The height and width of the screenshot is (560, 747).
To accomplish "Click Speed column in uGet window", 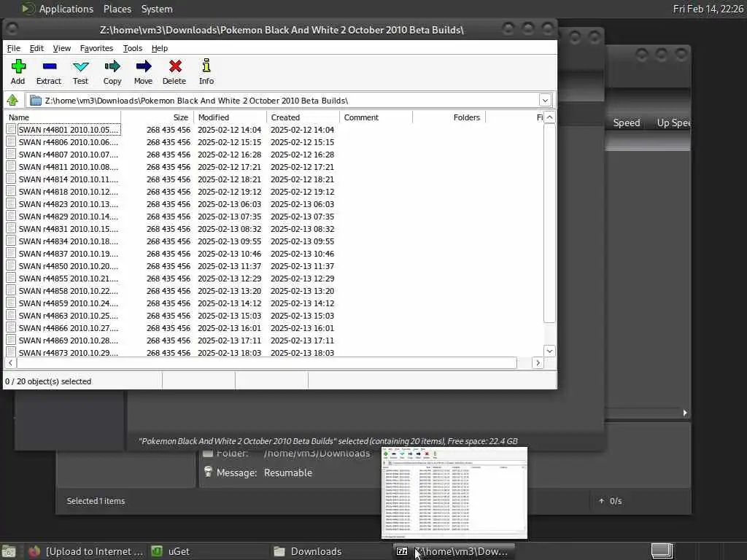I will click(x=627, y=122).
